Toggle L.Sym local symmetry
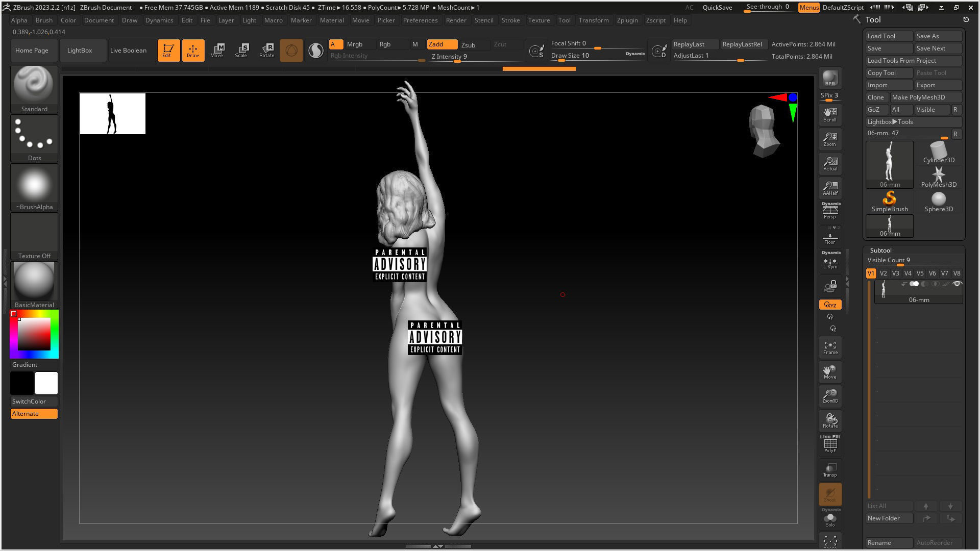 pyautogui.click(x=830, y=261)
